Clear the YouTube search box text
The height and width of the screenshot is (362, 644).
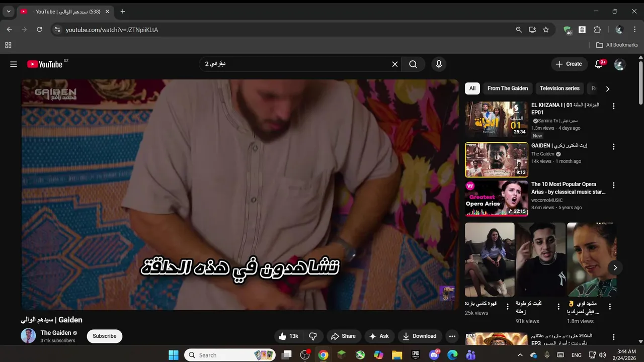[395, 64]
